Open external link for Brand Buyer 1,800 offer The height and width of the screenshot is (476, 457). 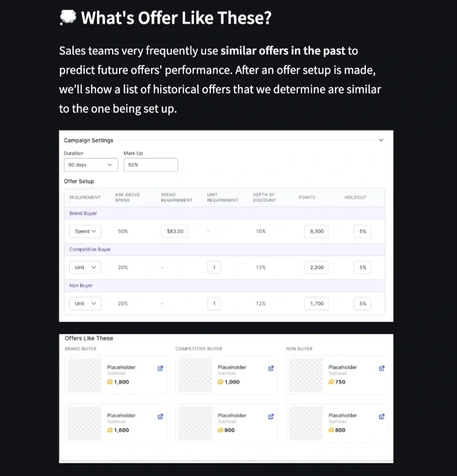(161, 368)
